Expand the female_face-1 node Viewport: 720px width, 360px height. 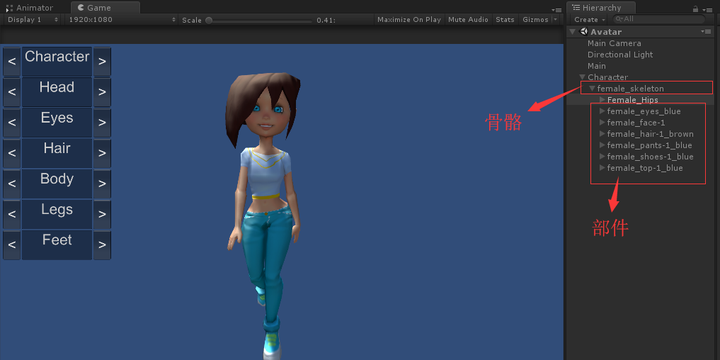602,123
